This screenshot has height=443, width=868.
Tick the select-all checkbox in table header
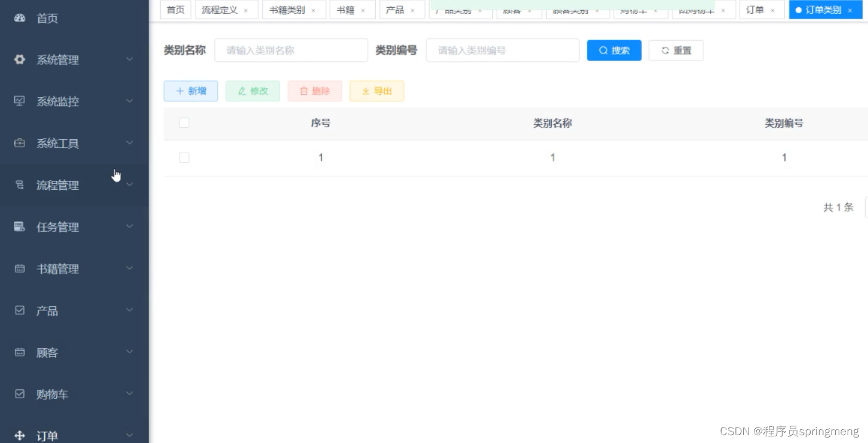point(184,122)
